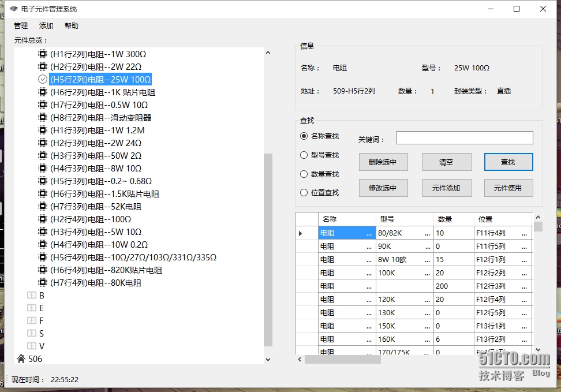Click chip icon beside 1.5K贴片电阻 row
Image resolution: width=561 pixels, height=392 pixels.
coord(43,193)
